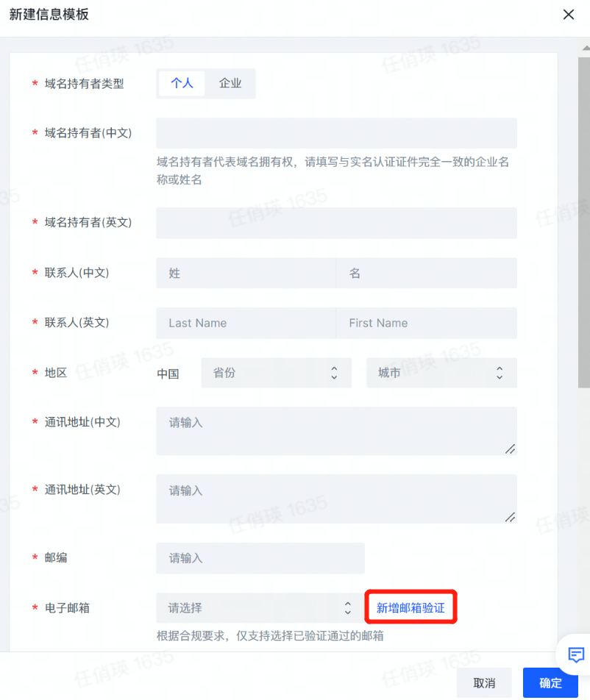Open the 电子邮箱 email selector
The height and width of the screenshot is (700, 590).
(x=259, y=608)
